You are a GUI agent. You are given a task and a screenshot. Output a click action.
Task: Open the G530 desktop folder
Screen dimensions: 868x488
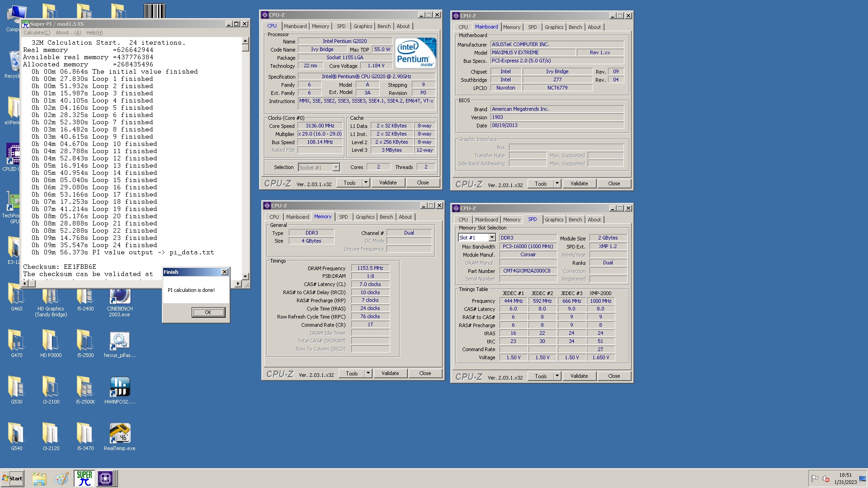(x=16, y=389)
